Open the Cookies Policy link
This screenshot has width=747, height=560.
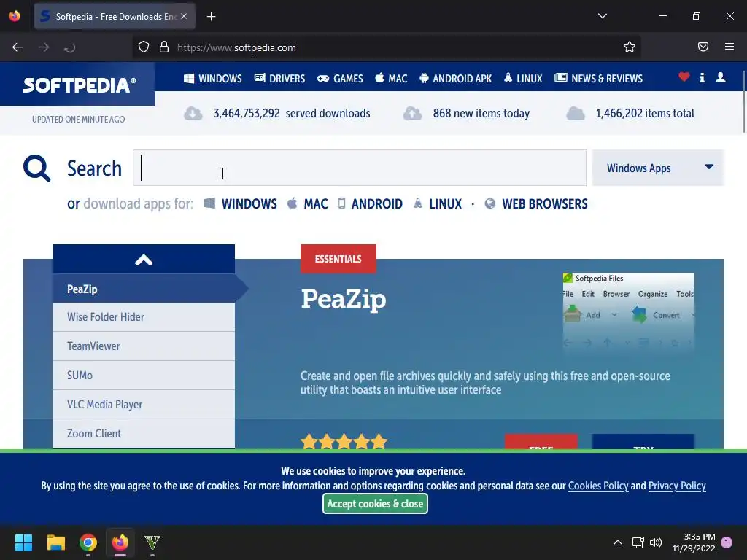pos(598,486)
